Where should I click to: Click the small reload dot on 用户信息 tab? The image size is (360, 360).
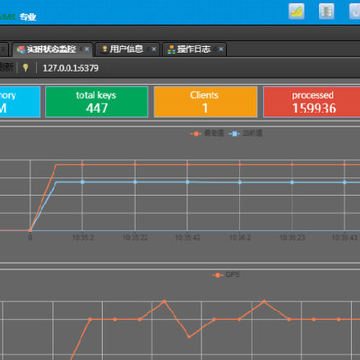click(x=148, y=49)
